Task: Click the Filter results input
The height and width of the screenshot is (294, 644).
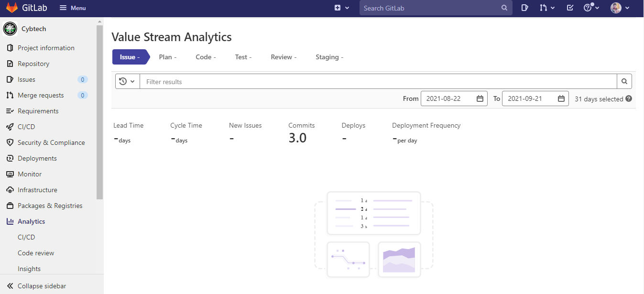Action: pos(378,81)
